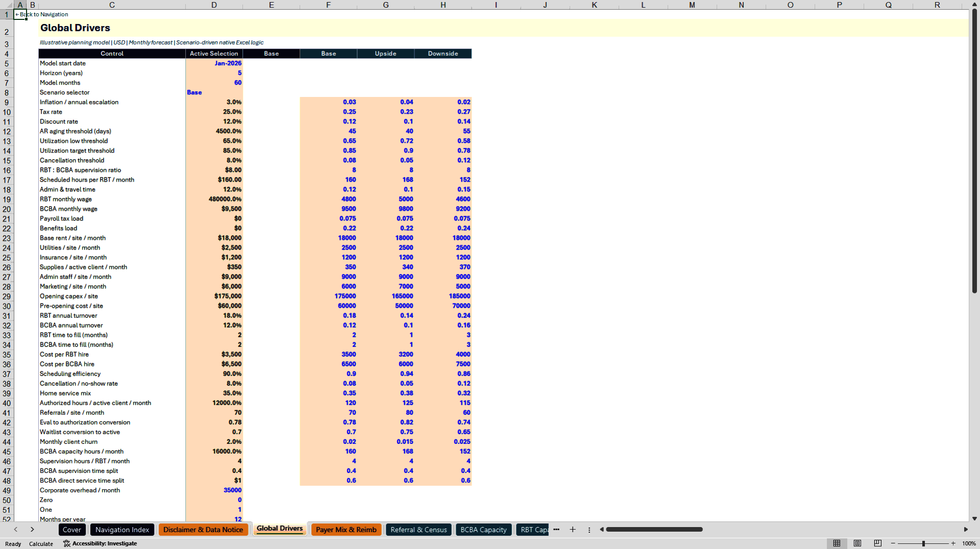Adjust the zoom slider handle
Screen dimensions: 980x549
pos(923,543)
